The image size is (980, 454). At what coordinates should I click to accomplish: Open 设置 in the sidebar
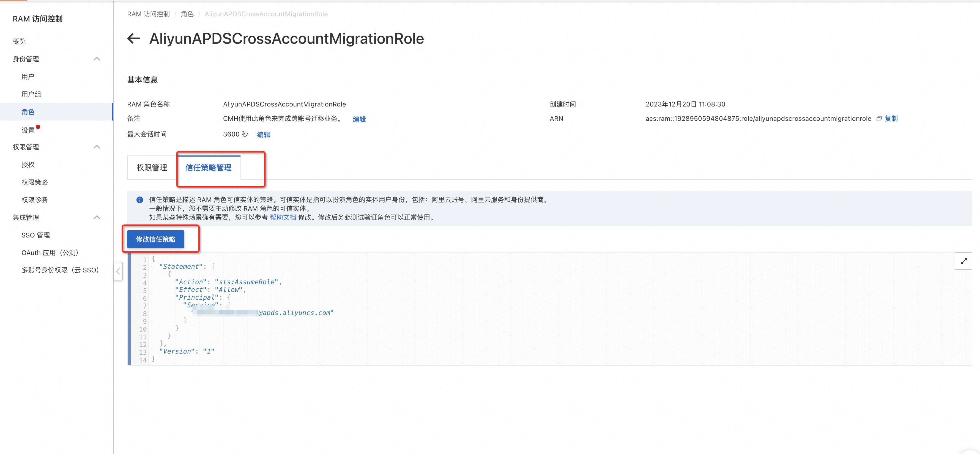point(28,130)
